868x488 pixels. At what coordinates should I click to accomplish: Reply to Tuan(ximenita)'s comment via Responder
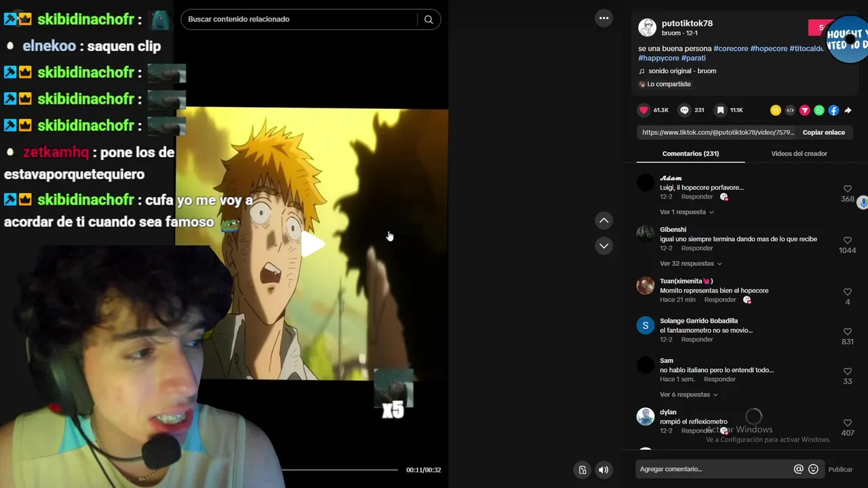(719, 300)
